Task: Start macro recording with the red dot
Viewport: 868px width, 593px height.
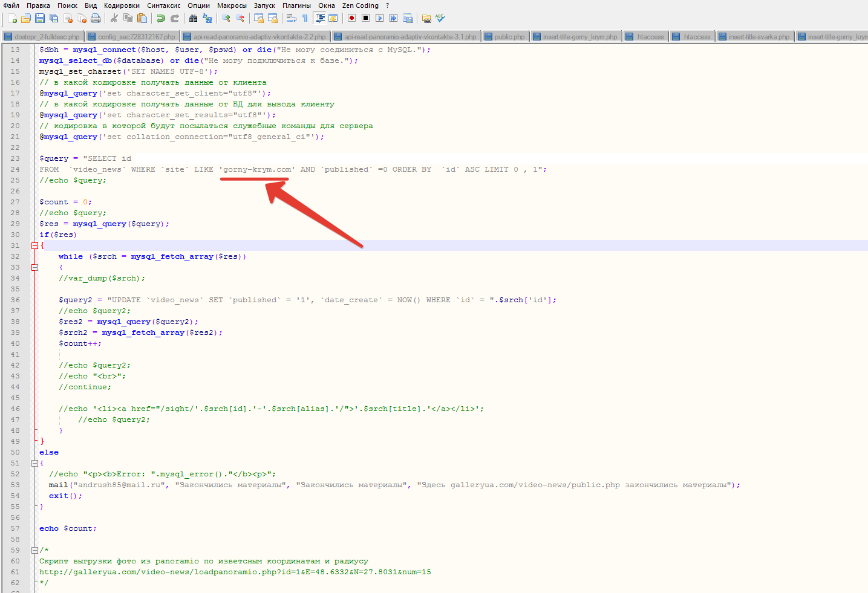Action: [x=351, y=18]
